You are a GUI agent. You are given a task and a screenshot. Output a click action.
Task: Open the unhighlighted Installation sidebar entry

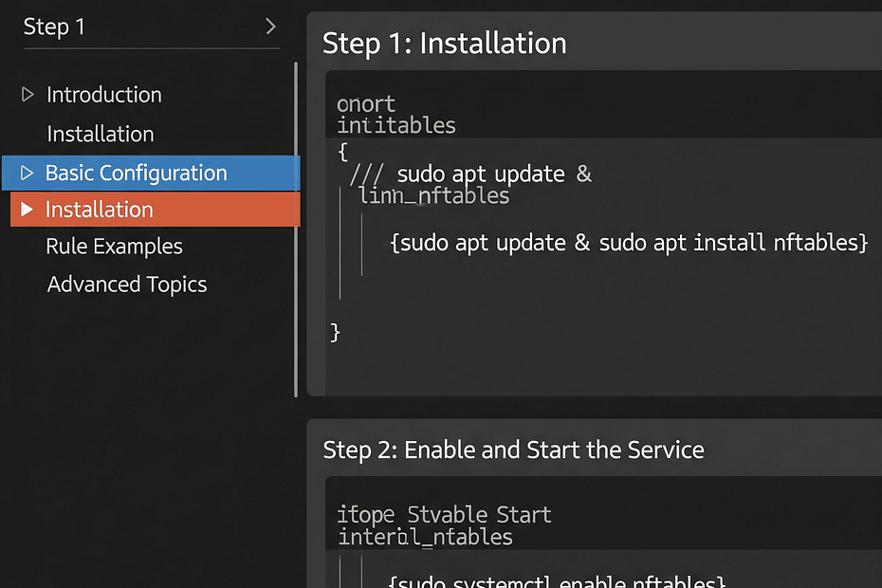[x=101, y=134]
